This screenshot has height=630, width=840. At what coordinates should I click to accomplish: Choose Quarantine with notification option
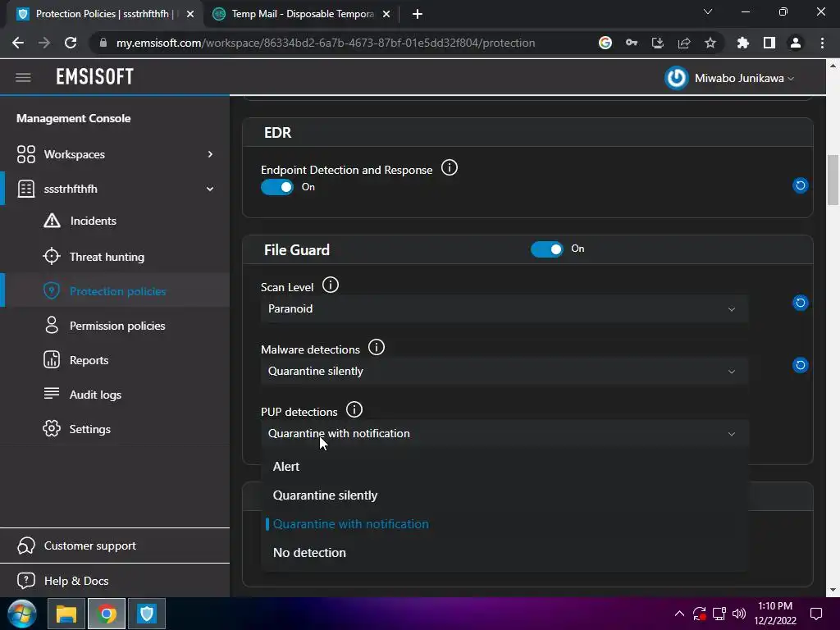click(x=504, y=524)
